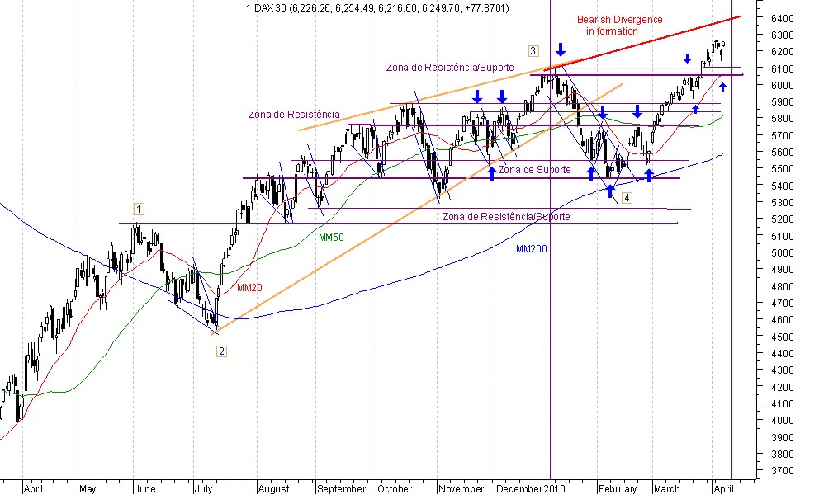This screenshot has width=819, height=504.
Task: Click the "March" label on time axis
Action: pyautogui.click(x=667, y=489)
